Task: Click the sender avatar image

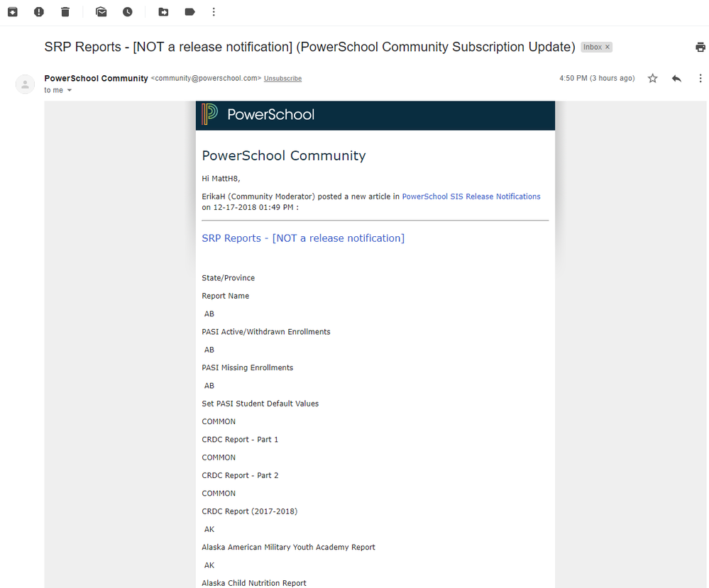Action: [26, 84]
